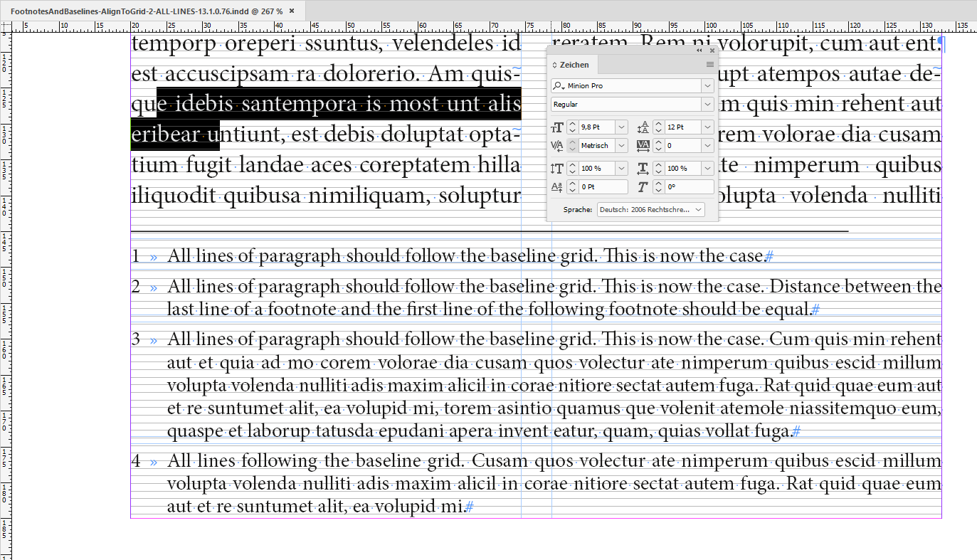Screen dimensions: 977x560
Task: Toggle the Zeichen panel minimize diamond
Action: coord(554,65)
